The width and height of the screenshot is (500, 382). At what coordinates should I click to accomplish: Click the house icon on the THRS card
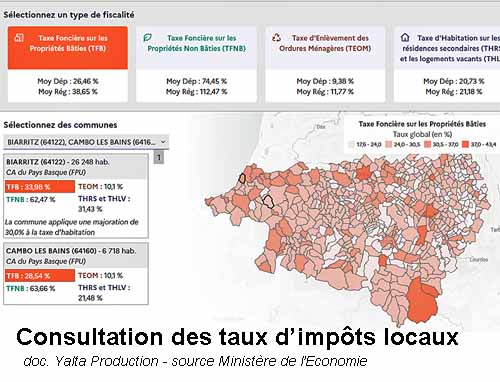pyautogui.click(x=405, y=37)
